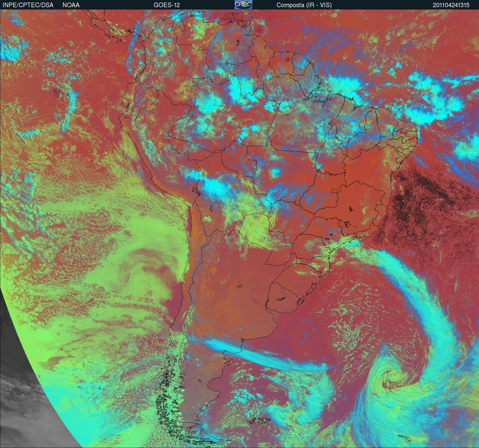Click the NOAA label in header

[71, 5]
